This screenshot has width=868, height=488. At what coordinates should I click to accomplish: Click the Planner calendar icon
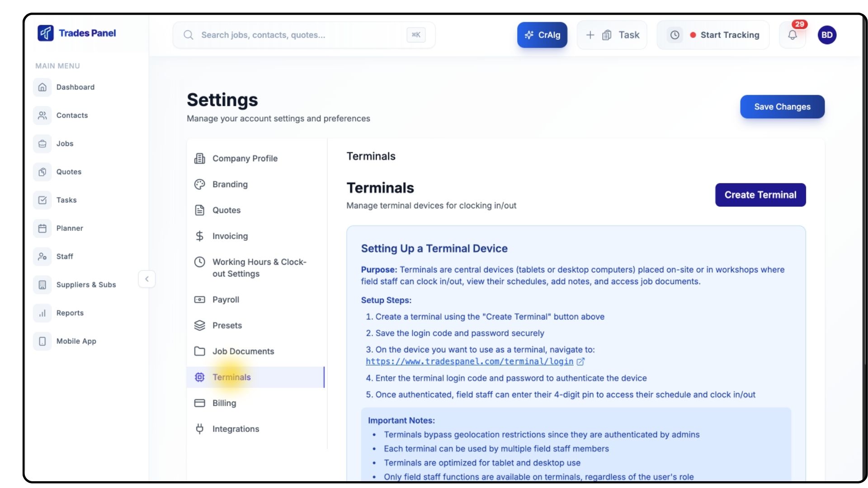click(x=42, y=228)
